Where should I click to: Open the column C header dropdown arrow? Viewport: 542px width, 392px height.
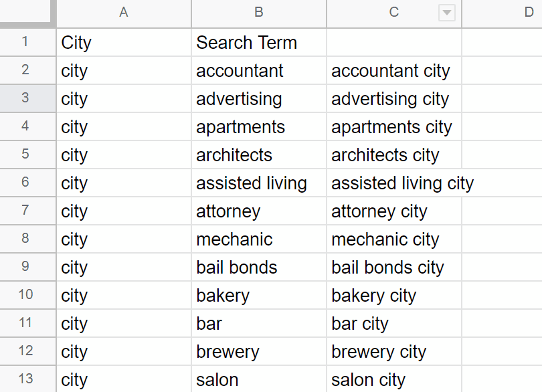pyautogui.click(x=447, y=13)
